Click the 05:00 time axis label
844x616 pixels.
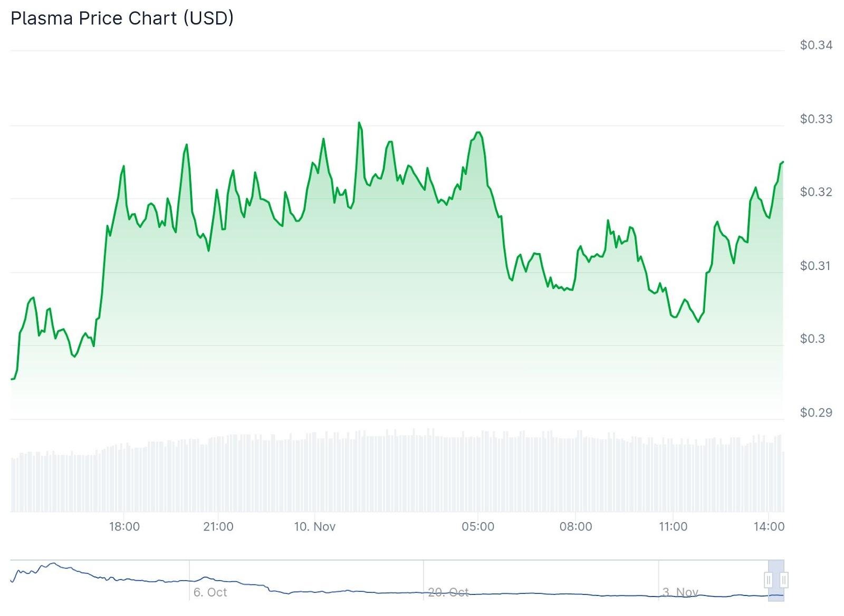click(478, 526)
